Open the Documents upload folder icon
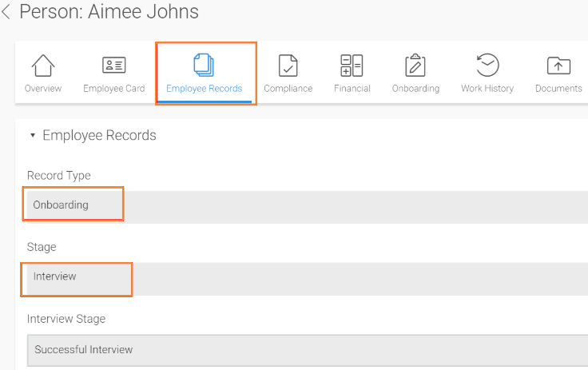Image resolution: width=588 pixels, height=370 pixels. click(x=558, y=66)
